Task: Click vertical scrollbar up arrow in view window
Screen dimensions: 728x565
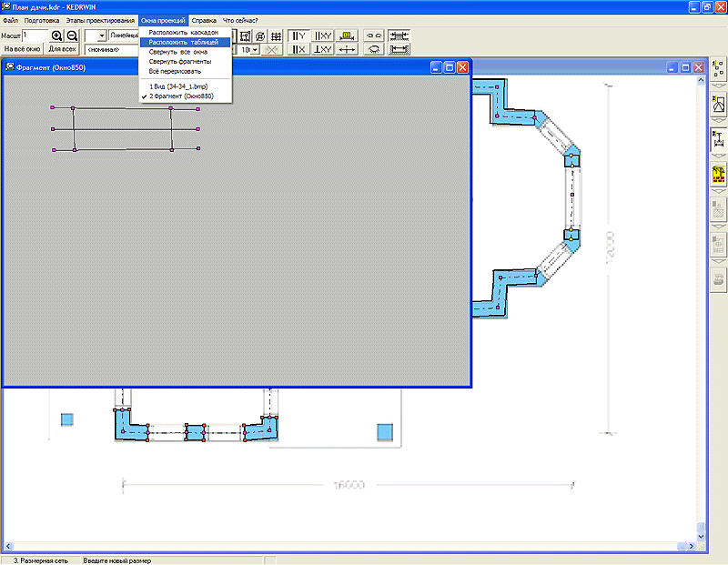Action: (701, 80)
